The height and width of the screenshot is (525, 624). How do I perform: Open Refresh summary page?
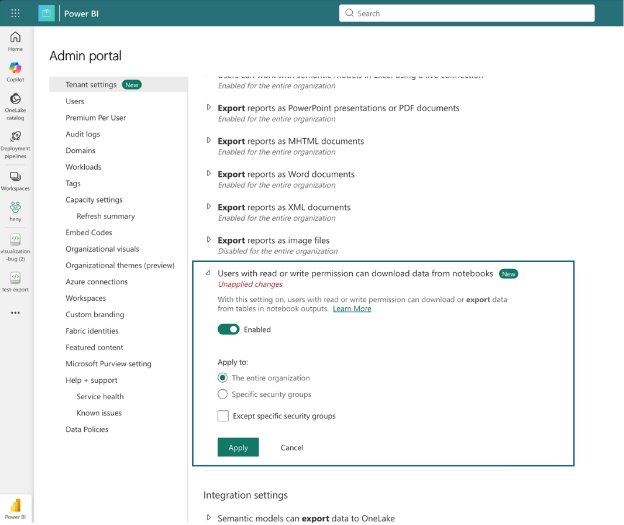click(105, 216)
